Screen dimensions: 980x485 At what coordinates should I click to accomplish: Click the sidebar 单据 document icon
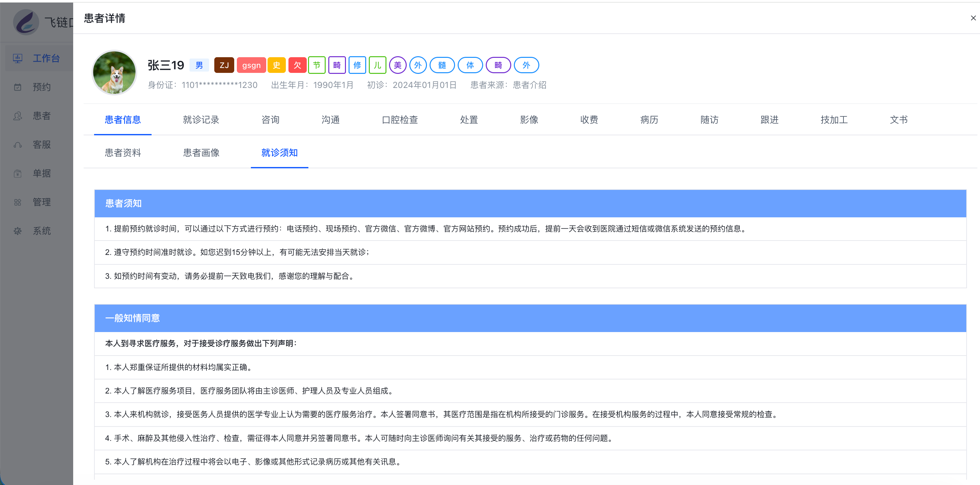point(18,174)
